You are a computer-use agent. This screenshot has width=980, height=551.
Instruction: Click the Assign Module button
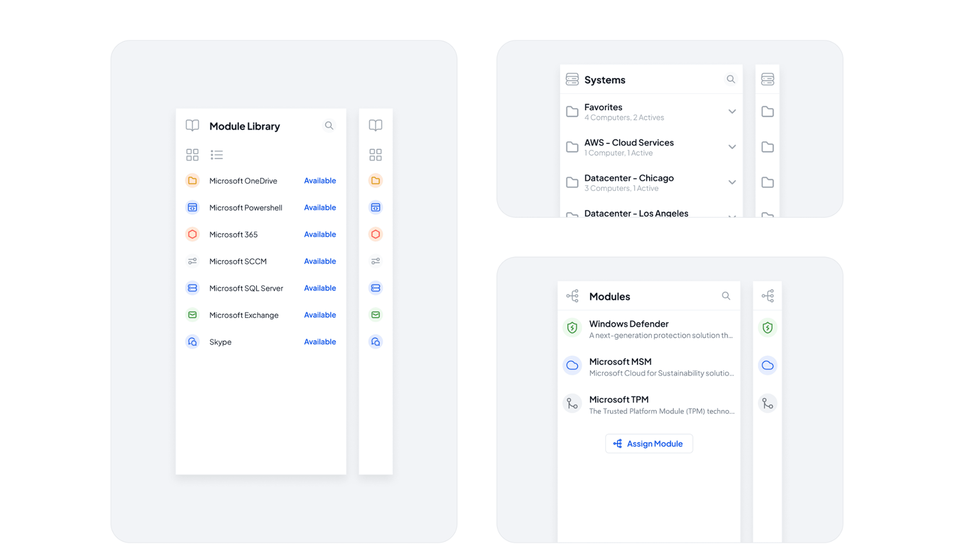[x=649, y=444]
